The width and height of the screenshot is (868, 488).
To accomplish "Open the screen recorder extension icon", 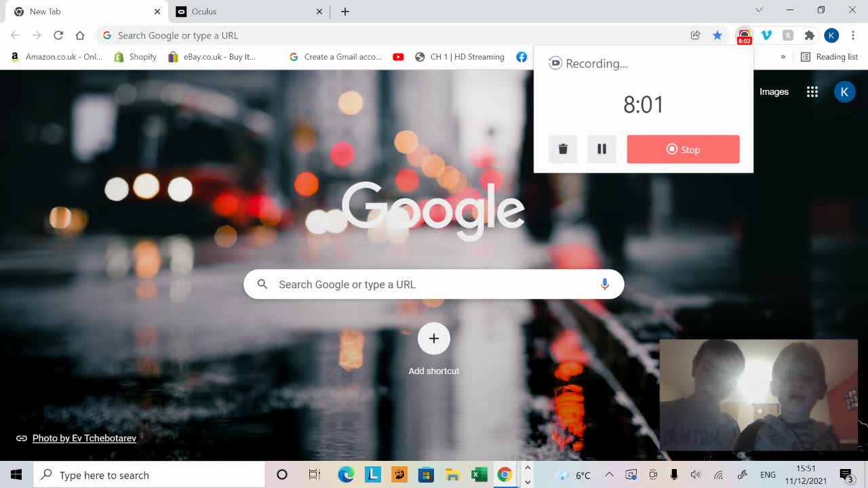I will click(744, 36).
